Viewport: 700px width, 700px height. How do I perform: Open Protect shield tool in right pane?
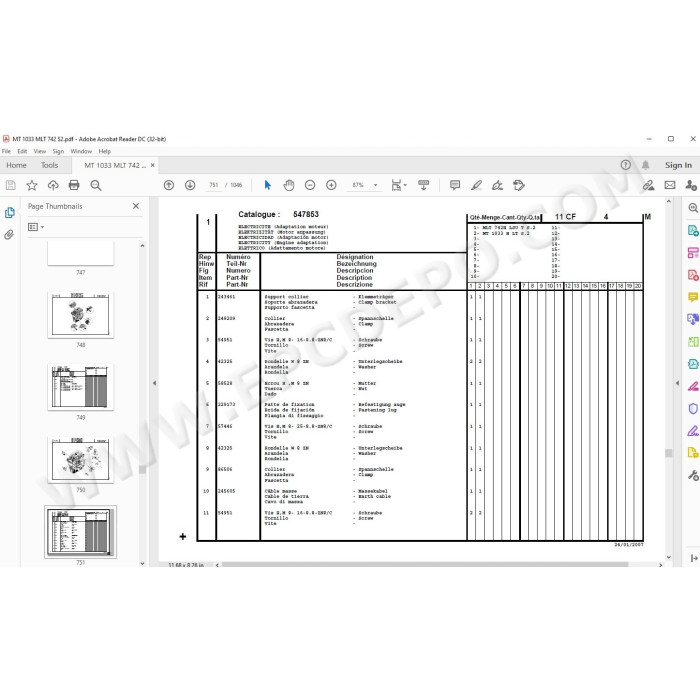[692, 408]
